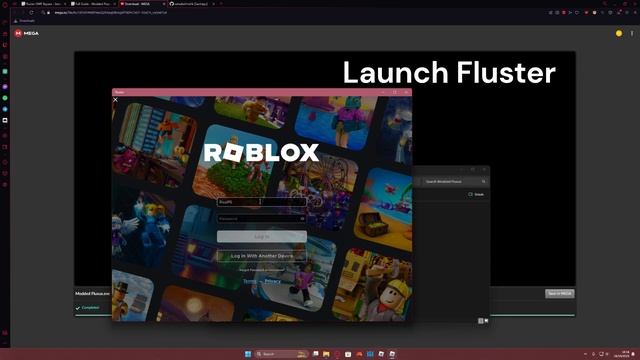This screenshot has height=360, width=640.
Task: Open File Explorer from the taskbar
Action: pos(326,354)
